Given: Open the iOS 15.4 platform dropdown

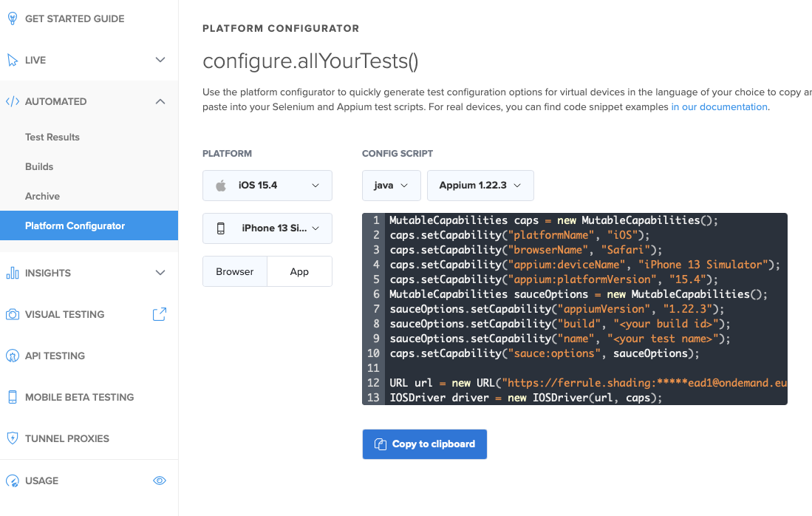Looking at the screenshot, I should point(267,186).
